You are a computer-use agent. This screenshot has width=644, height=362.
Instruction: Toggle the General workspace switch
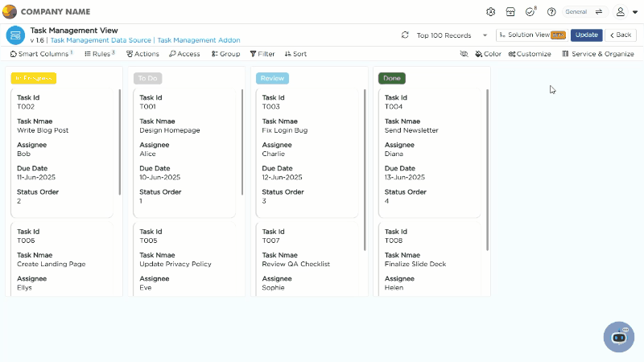[x=598, y=12]
